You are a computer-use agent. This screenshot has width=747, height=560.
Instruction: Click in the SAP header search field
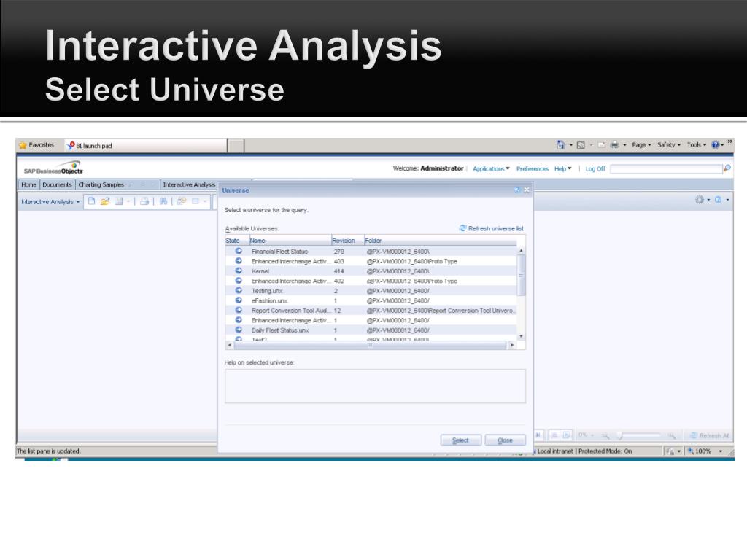tap(666, 168)
